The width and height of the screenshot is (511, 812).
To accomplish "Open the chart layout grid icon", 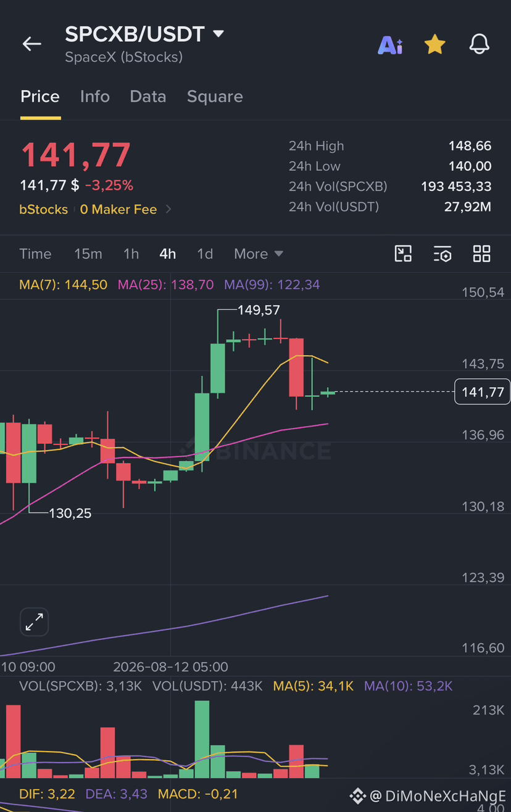I will coord(481,253).
